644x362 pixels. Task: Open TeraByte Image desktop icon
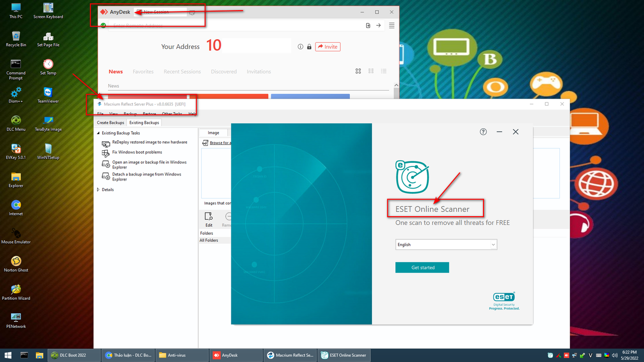(48, 123)
